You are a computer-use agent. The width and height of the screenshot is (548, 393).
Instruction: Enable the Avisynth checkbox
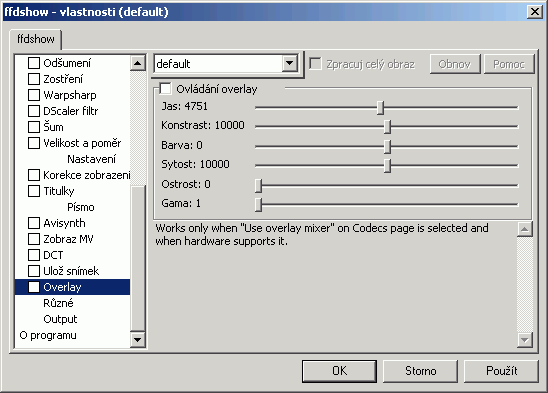pyautogui.click(x=34, y=223)
